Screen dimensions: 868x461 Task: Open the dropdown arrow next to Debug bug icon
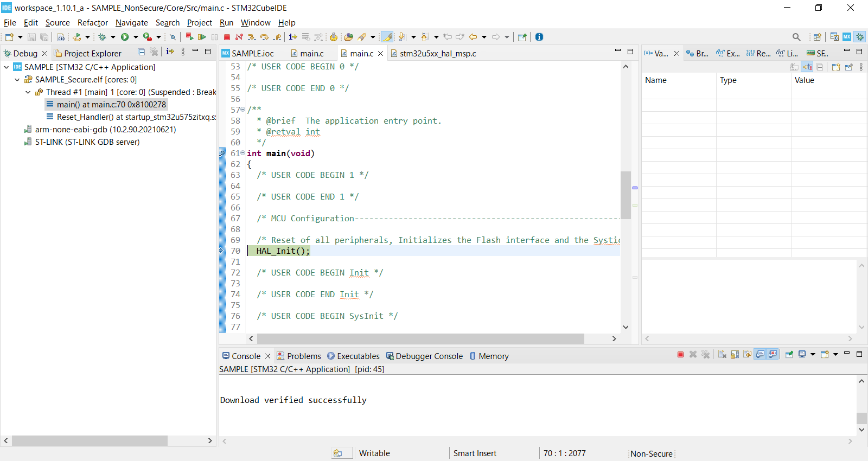[x=113, y=37]
